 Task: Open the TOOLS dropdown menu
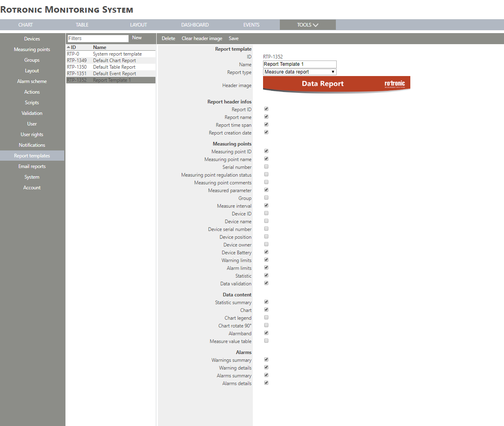[308, 25]
